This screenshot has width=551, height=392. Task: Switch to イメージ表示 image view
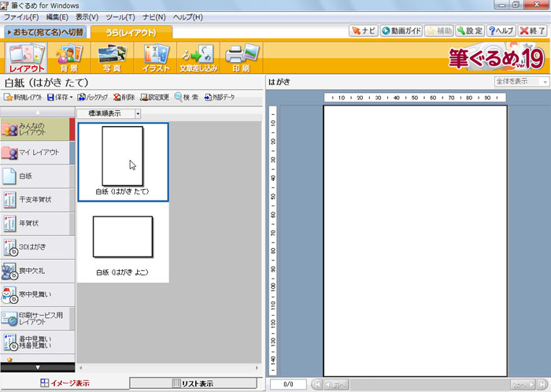(65, 383)
